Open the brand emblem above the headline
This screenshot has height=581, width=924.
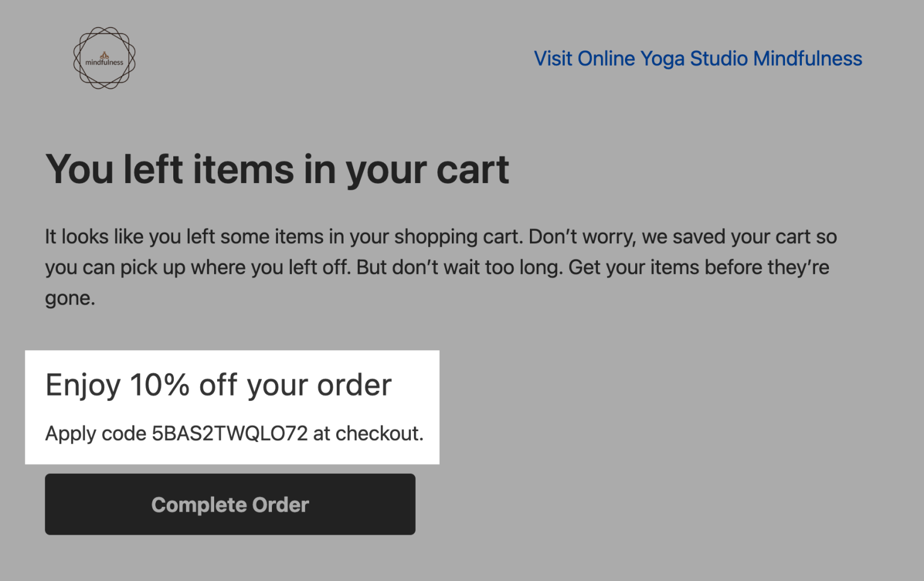105,57
